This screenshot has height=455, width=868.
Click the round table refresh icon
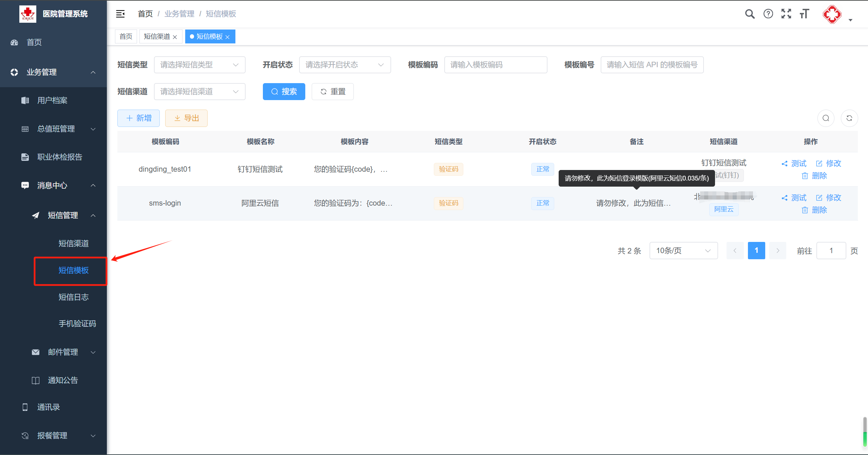849,118
